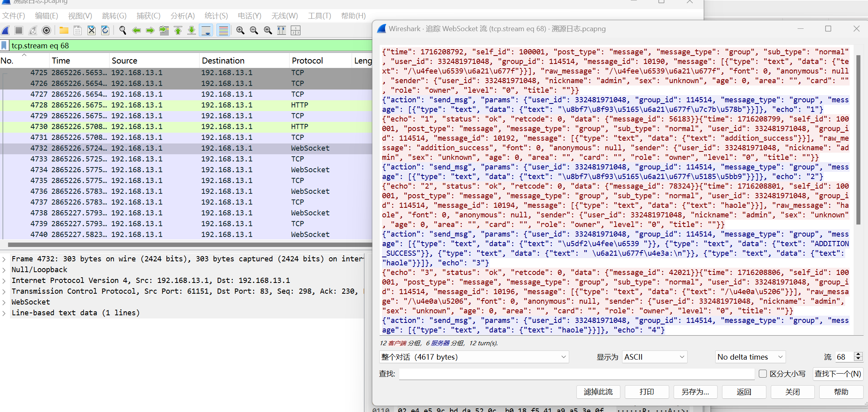Viewport: 868px width, 412px height.
Task: Find a packet with the magnifier icon
Action: pyautogui.click(x=123, y=30)
